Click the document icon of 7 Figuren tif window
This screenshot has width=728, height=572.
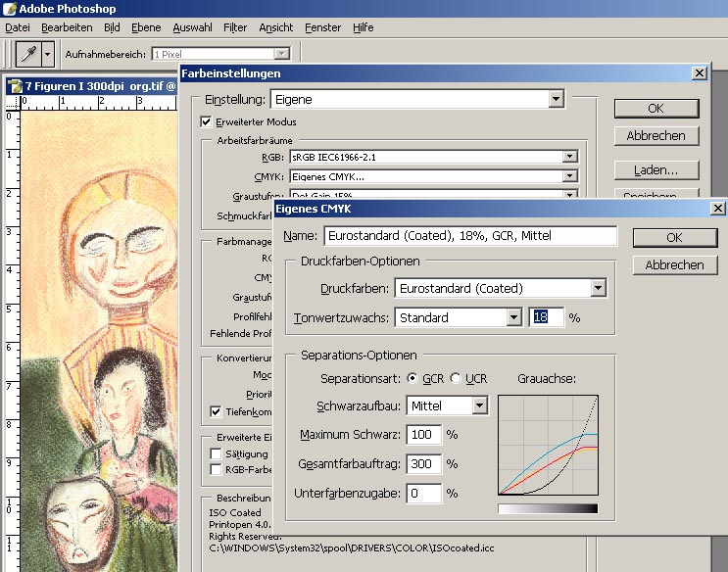[15, 86]
